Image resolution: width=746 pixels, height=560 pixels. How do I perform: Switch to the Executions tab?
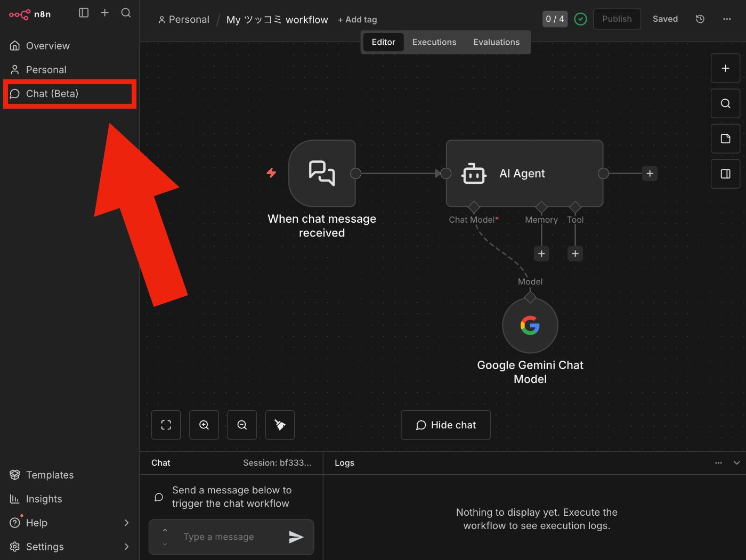[434, 42]
